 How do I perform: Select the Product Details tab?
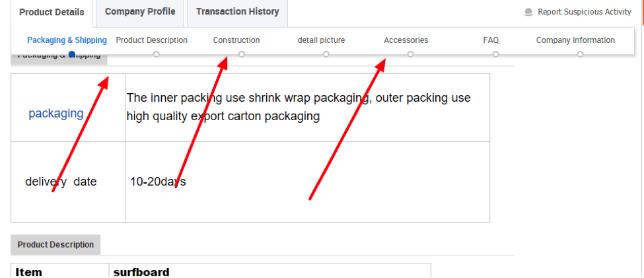pyautogui.click(x=52, y=13)
